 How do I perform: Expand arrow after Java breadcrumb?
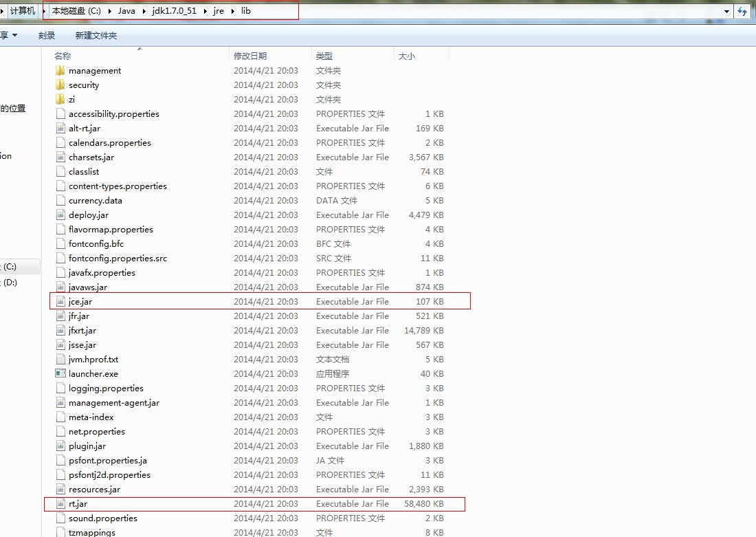pyautogui.click(x=144, y=11)
